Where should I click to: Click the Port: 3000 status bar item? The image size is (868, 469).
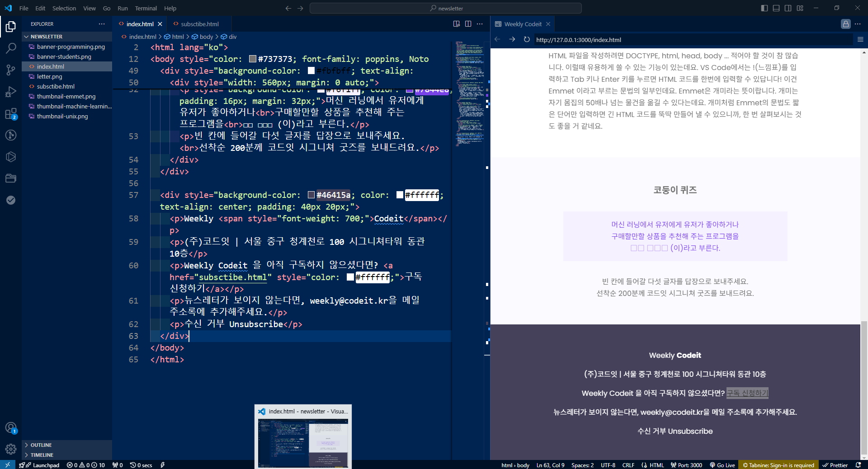[x=686, y=465]
